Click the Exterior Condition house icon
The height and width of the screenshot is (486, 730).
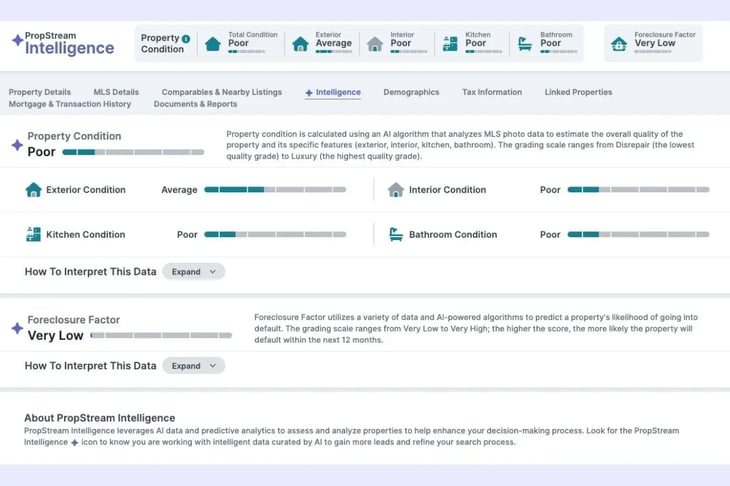click(x=34, y=189)
